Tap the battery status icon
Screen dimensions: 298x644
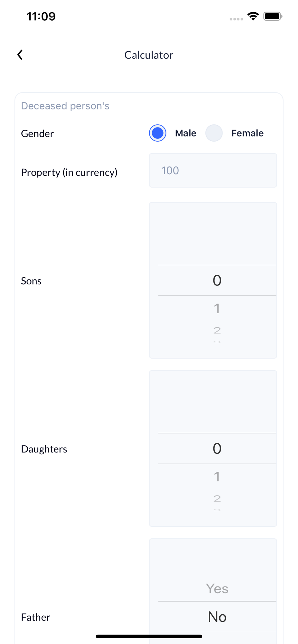click(273, 16)
